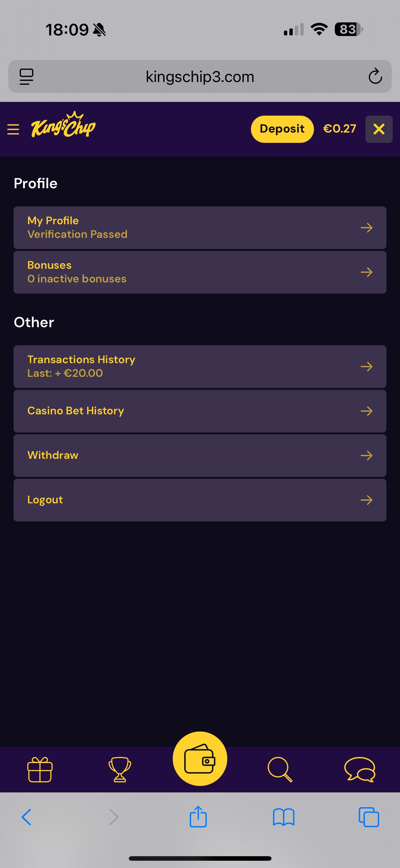The image size is (400, 868).
Task: Open Bonuses inactive bonuses row
Action: (200, 272)
